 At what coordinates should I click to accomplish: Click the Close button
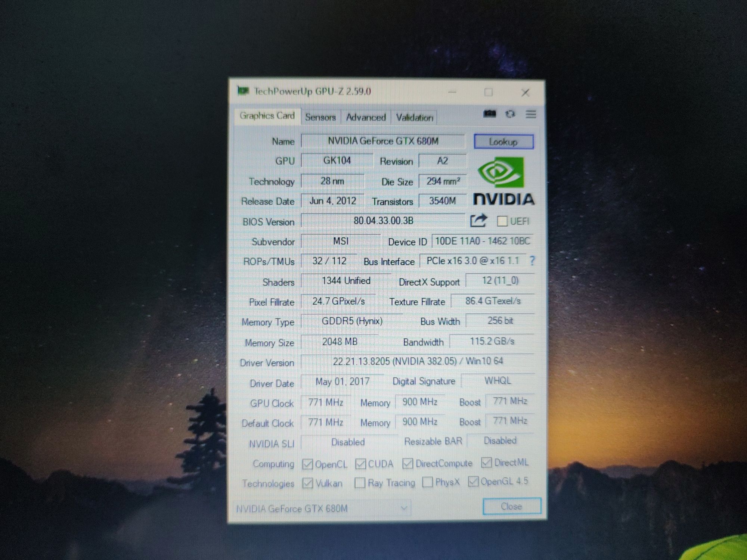coord(512,506)
